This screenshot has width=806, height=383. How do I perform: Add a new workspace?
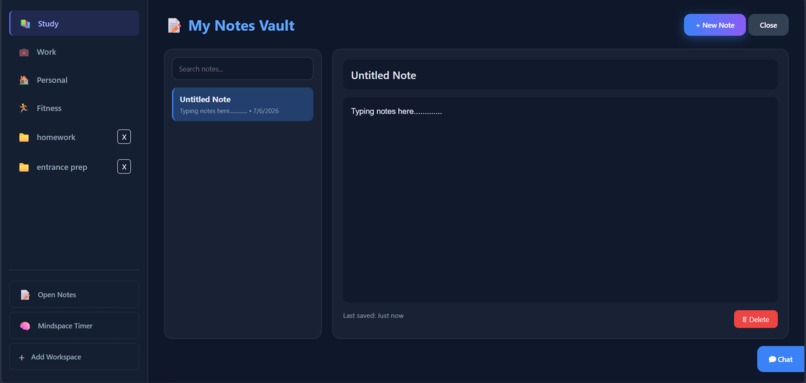click(74, 357)
